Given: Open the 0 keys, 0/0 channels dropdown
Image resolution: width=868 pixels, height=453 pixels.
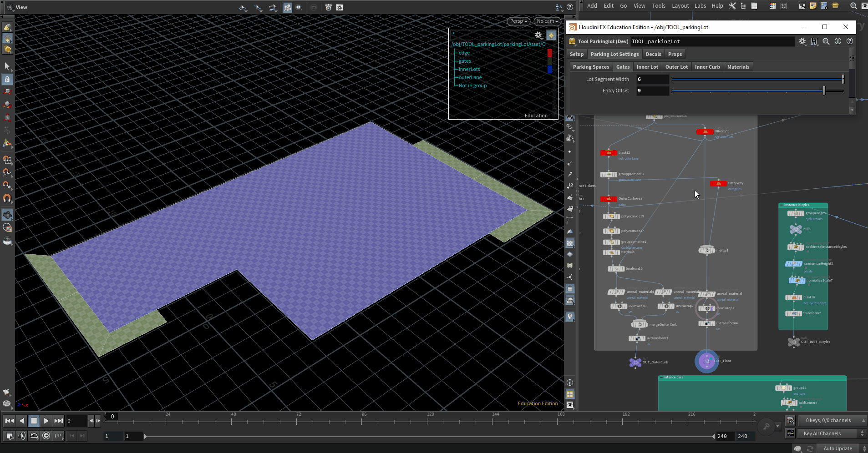Looking at the screenshot, I should 832,420.
